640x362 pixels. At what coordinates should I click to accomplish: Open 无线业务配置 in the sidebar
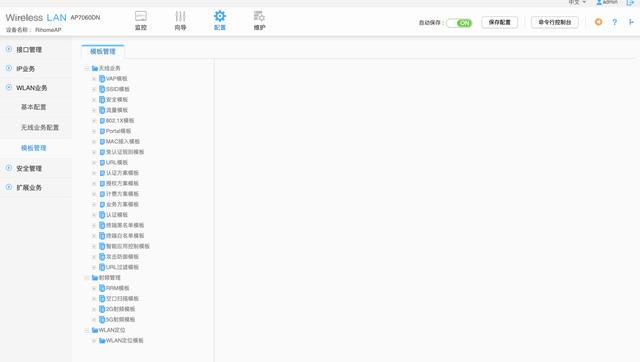coord(40,127)
